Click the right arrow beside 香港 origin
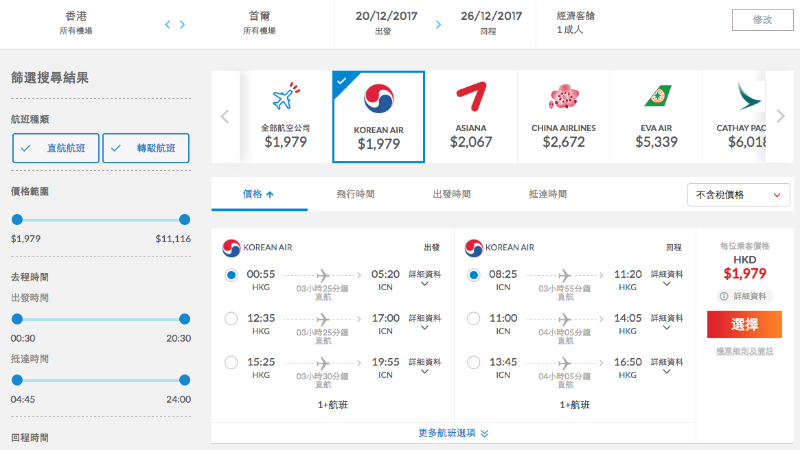This screenshot has height=450, width=800. (x=182, y=24)
